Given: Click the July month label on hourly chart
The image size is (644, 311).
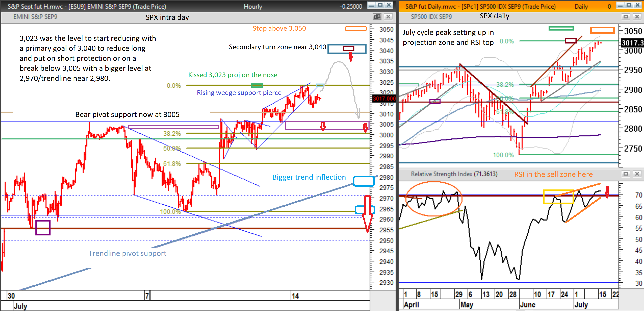Looking at the screenshot, I should pos(21,306).
